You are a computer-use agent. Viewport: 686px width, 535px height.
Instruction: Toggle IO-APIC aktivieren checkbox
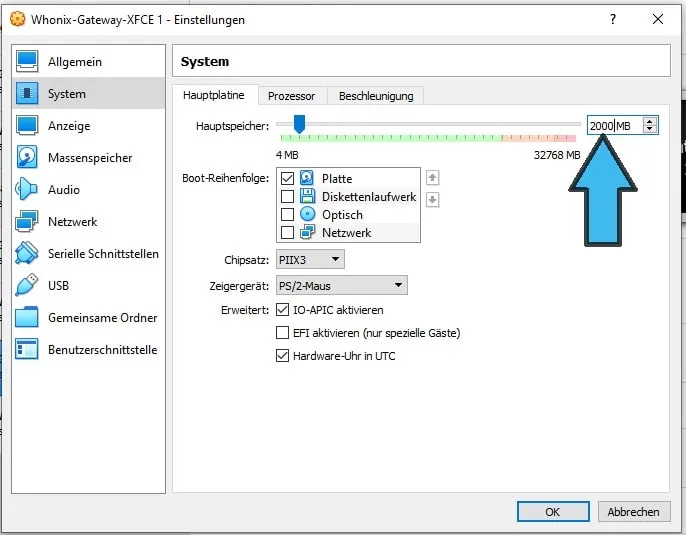[x=283, y=310]
